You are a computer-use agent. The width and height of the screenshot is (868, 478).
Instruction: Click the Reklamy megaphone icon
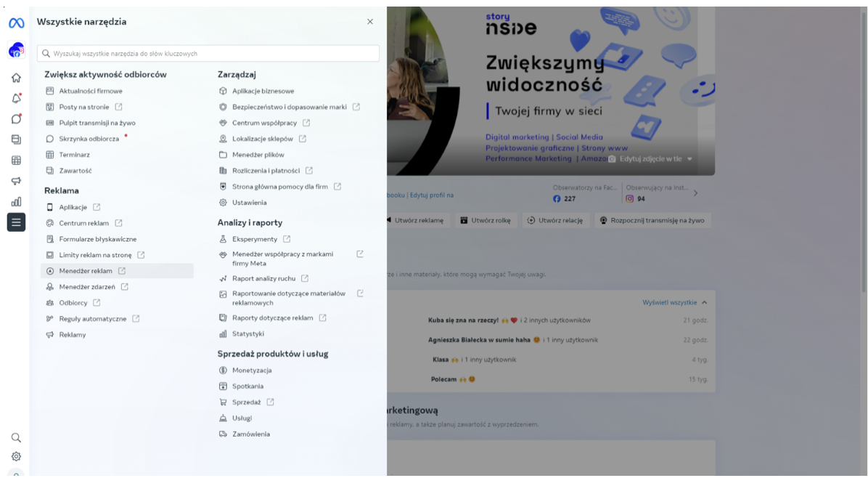(x=50, y=335)
